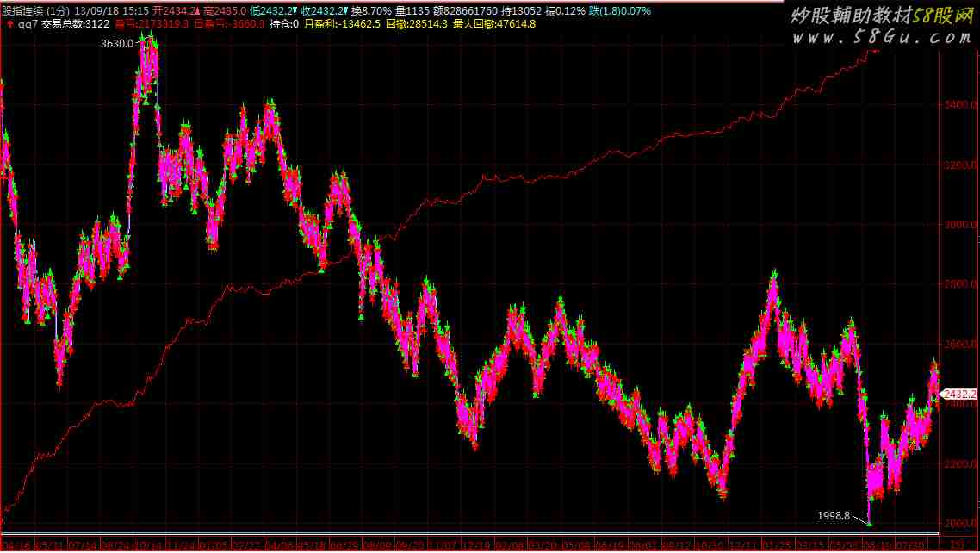Click the 3000.0 price axis label
Viewport: 980px width, 553px height.
point(961,224)
